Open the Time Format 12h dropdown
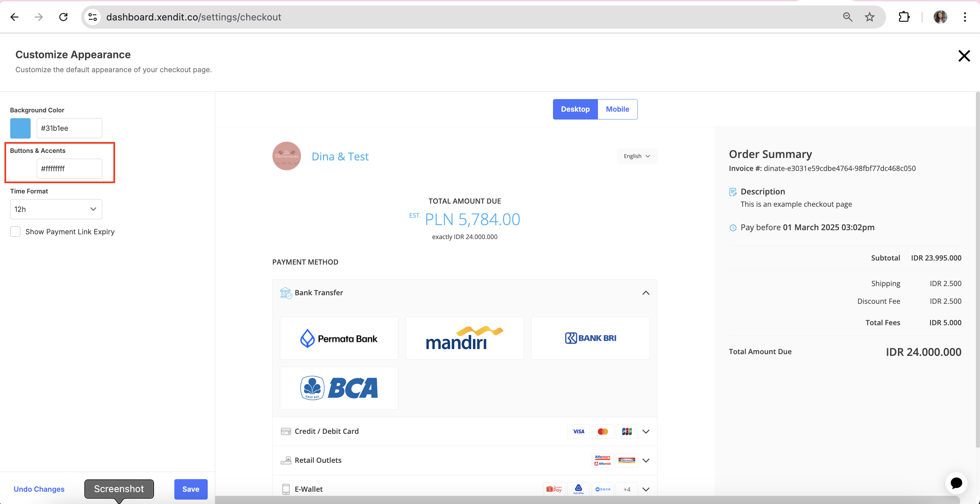This screenshot has height=504, width=980. click(56, 209)
